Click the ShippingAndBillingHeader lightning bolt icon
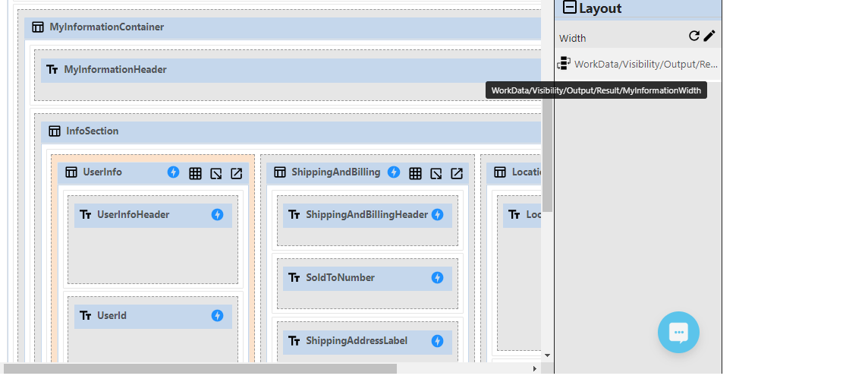 coord(437,214)
